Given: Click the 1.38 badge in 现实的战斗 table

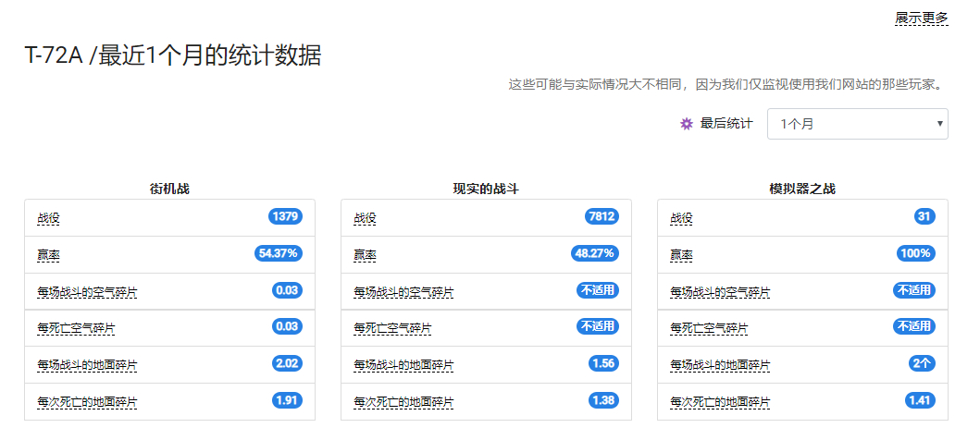Looking at the screenshot, I should (x=603, y=400).
